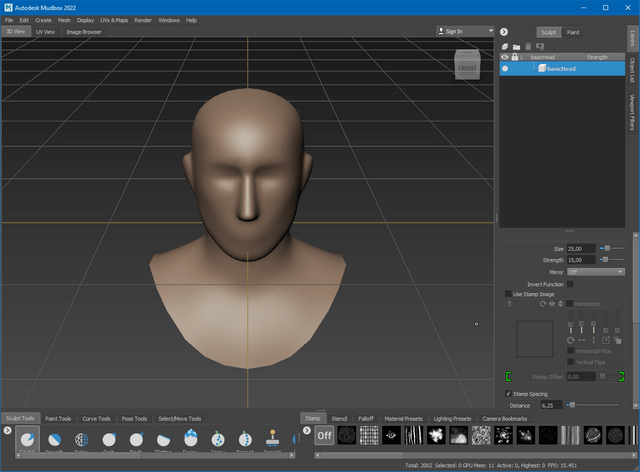Image resolution: width=640 pixels, height=472 pixels.
Task: Switch to Paint layers mode
Action: pos(573,32)
